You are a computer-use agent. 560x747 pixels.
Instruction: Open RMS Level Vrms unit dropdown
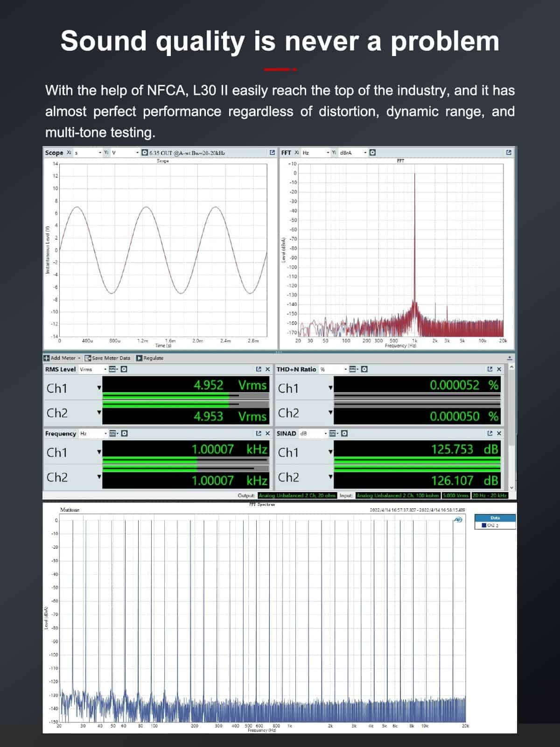click(105, 369)
